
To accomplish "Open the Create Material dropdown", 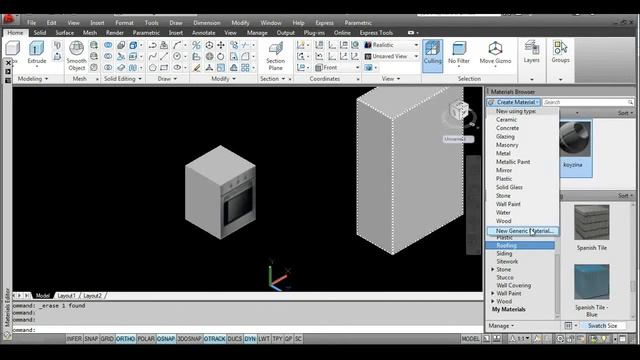I will pyautogui.click(x=514, y=102).
